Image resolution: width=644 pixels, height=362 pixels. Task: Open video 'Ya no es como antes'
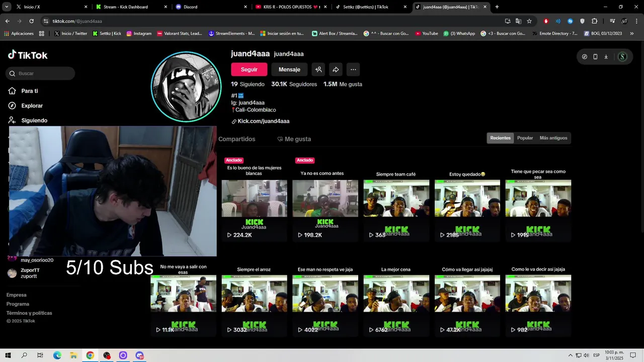click(x=325, y=199)
